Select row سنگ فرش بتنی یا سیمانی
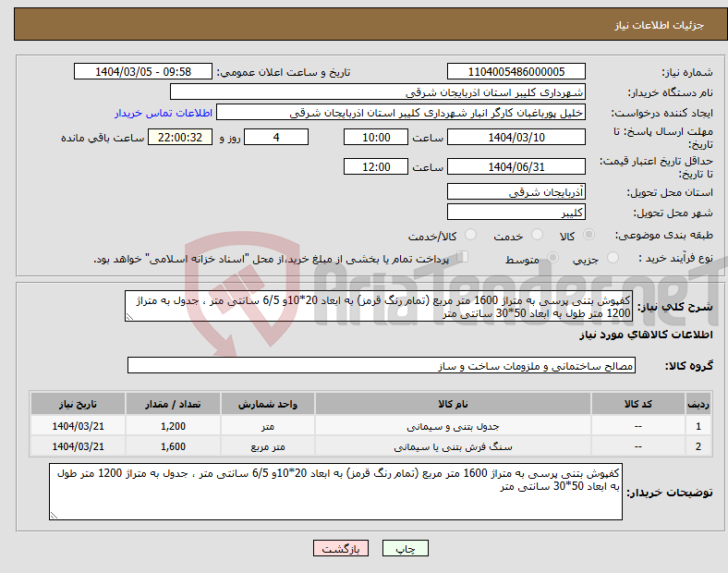The image size is (728, 573). [x=370, y=446]
